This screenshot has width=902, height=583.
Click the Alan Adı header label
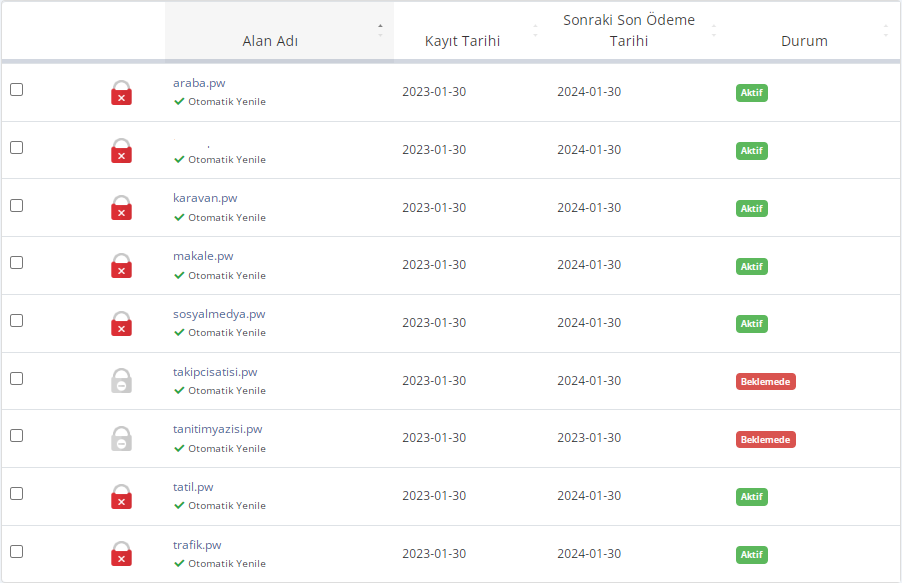270,41
